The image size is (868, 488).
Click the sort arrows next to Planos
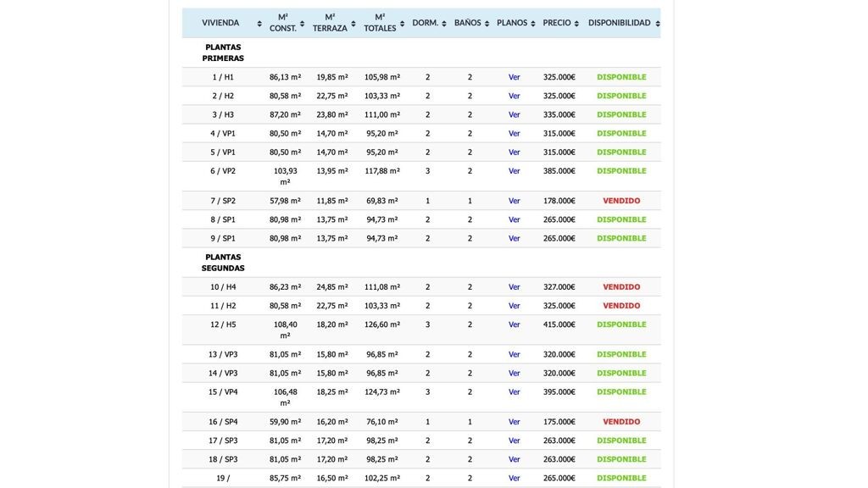(x=532, y=24)
